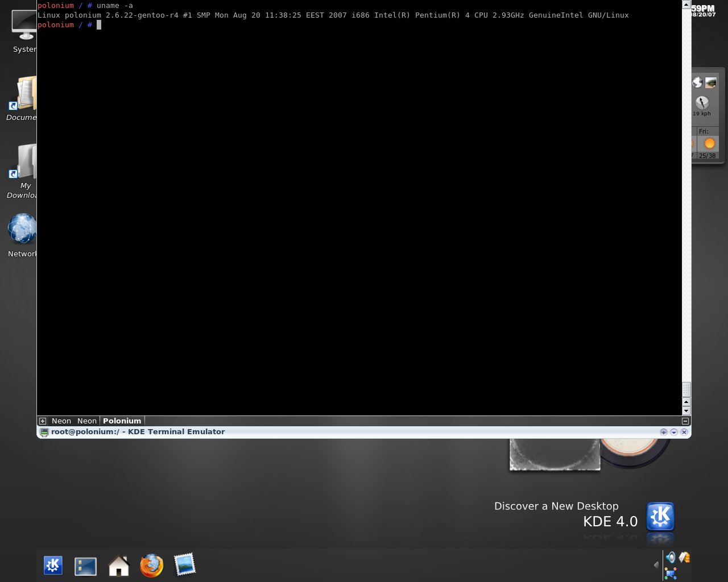Quit the KDE Terminal Emulator with the X button

coord(684,432)
